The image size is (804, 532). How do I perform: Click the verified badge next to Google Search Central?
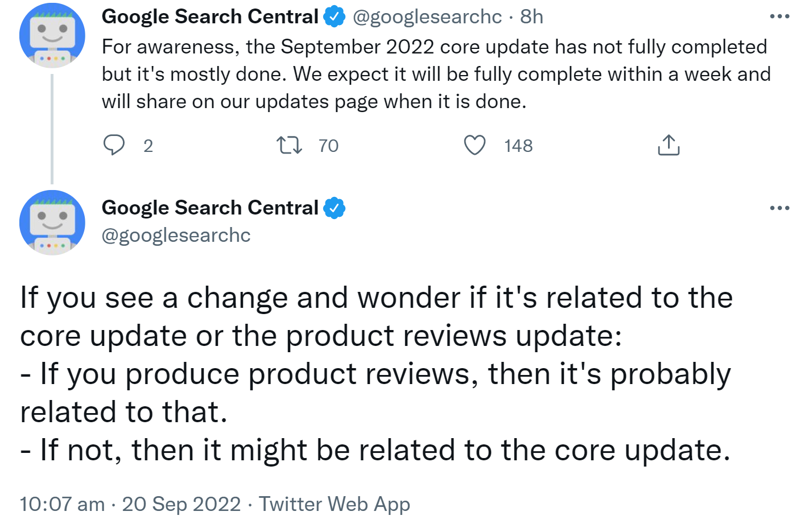[x=333, y=16]
